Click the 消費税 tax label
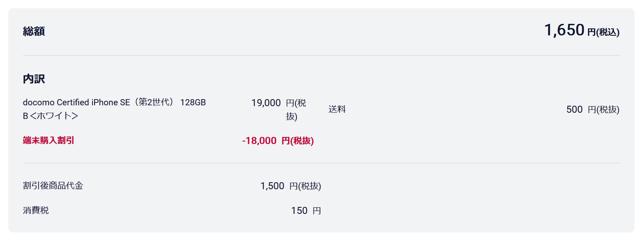 pos(36,211)
